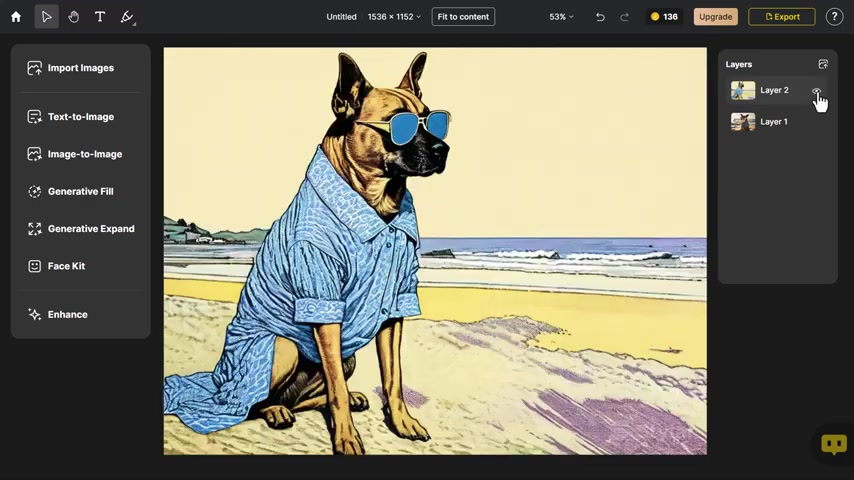Open Image-to-Image tool

(x=81, y=154)
